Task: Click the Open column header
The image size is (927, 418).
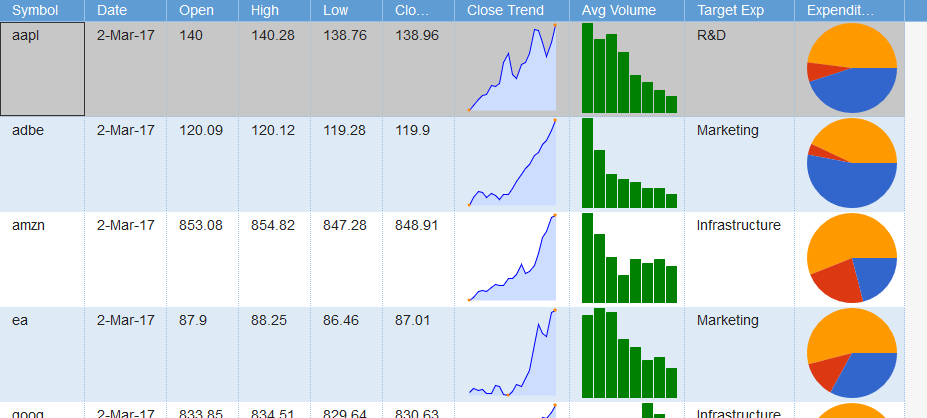Action: pyautogui.click(x=203, y=11)
